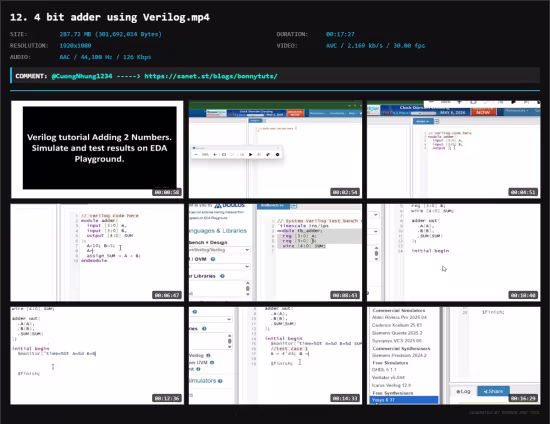This screenshot has height=424, width=550.
Task: Open the thumbnail stamped 00:02:54
Action: 275,149
